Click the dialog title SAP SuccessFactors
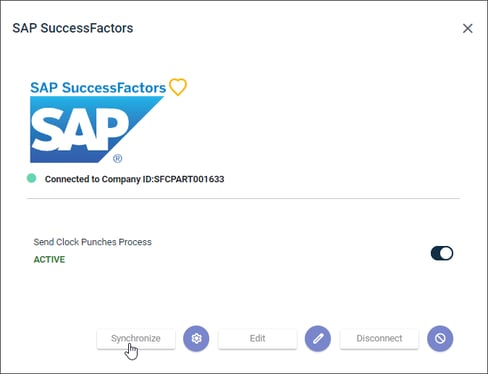The image size is (488, 374). (x=73, y=28)
